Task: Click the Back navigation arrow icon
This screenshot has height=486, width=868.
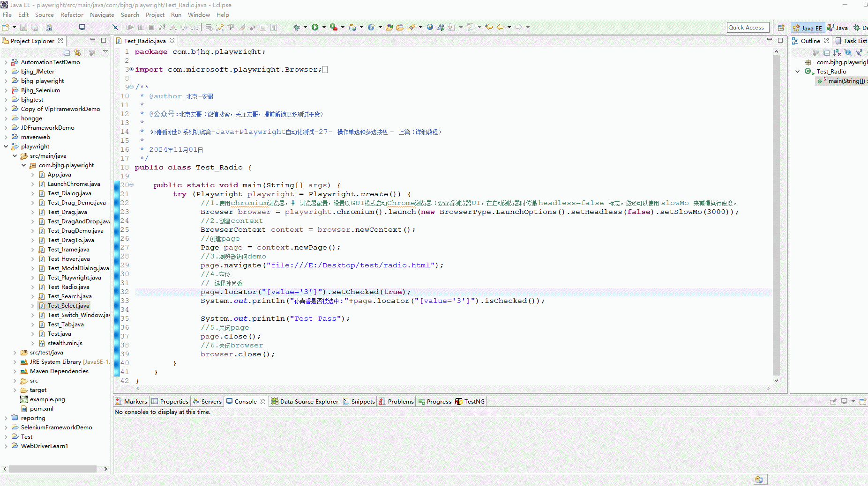Action: (x=500, y=27)
